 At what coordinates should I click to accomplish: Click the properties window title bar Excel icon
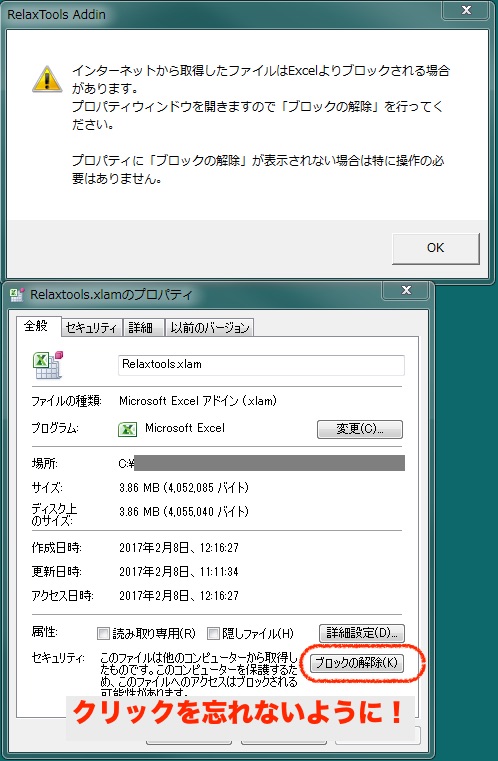pyautogui.click(x=17, y=295)
